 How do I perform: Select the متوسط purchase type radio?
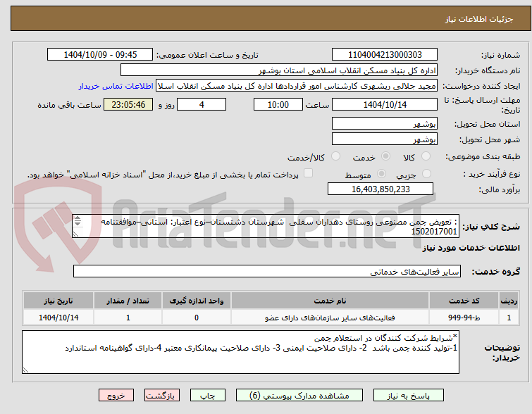(x=382, y=174)
